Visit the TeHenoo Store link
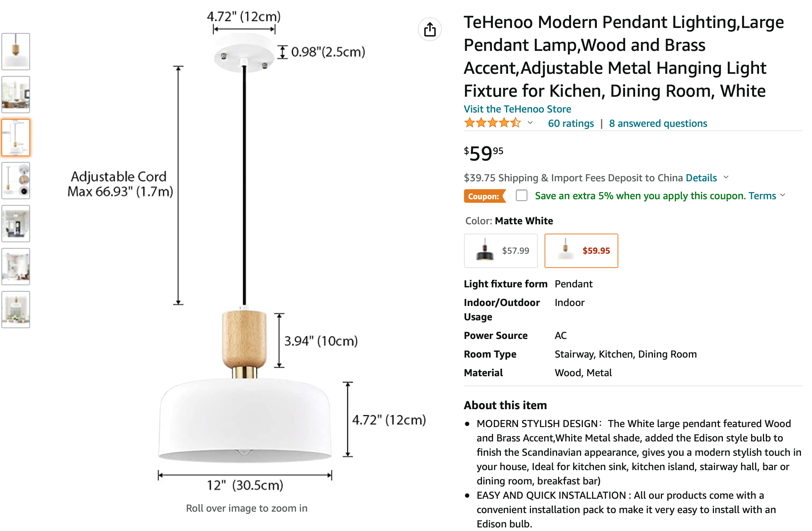The width and height of the screenshot is (812, 531). (517, 109)
